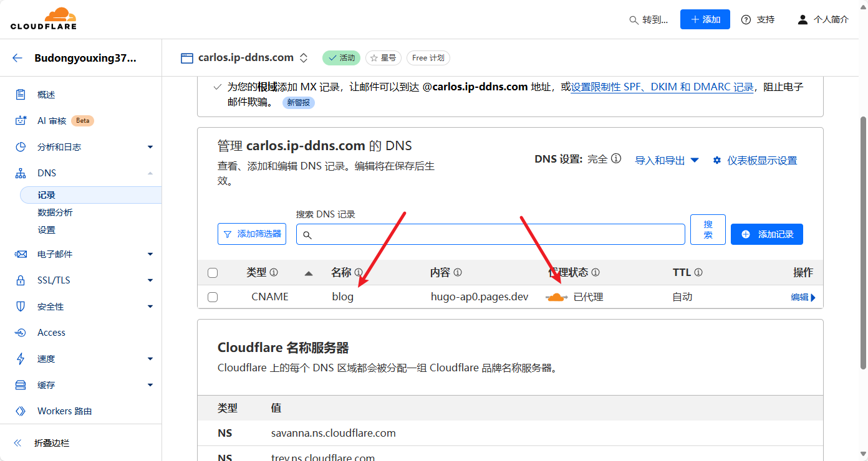Click the blue 添加记录 button
This screenshot has height=461, width=868.
[x=767, y=234]
